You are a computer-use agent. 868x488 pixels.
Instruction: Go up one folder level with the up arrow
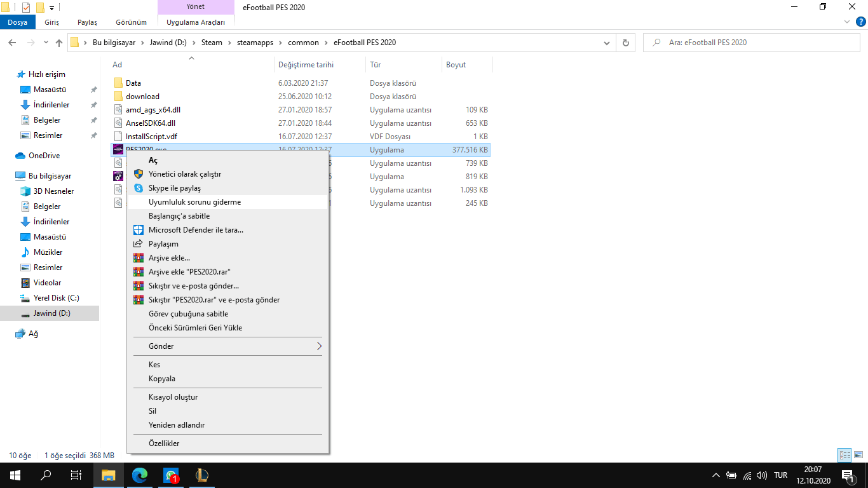(59, 43)
